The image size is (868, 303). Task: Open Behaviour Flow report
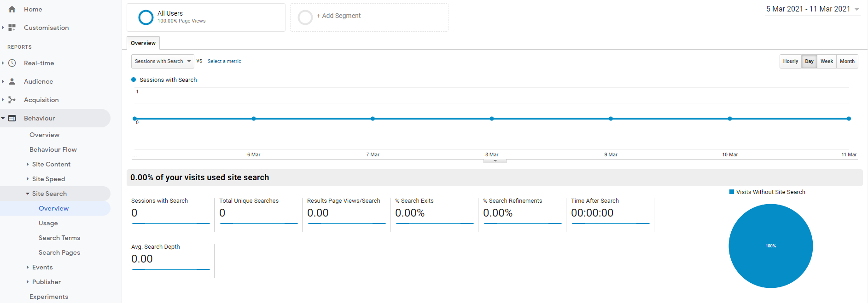click(x=53, y=149)
